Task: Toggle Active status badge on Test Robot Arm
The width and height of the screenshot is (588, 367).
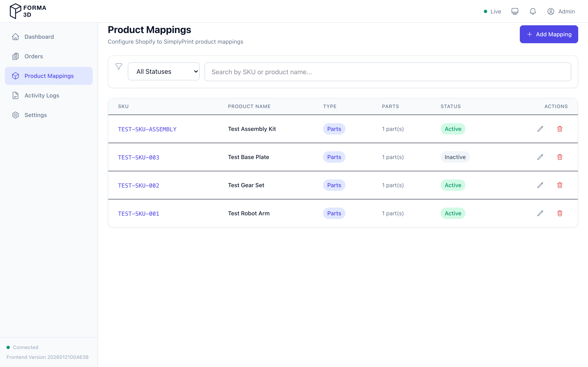Action: tap(453, 213)
